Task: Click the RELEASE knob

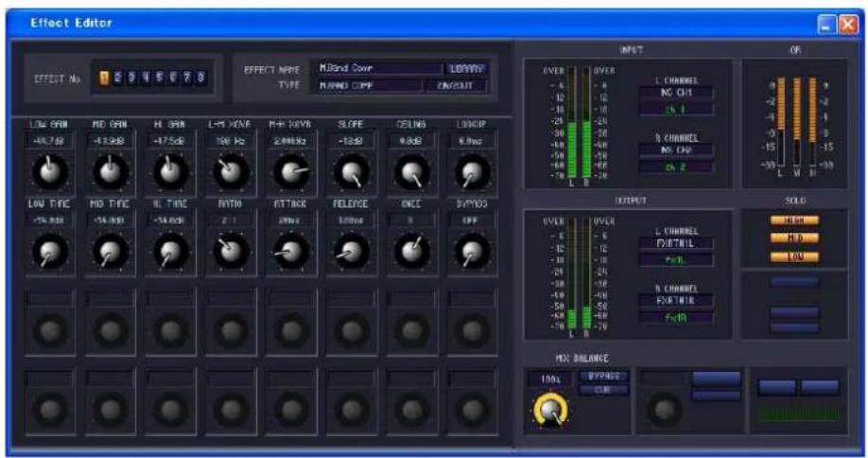Action: click(x=352, y=251)
